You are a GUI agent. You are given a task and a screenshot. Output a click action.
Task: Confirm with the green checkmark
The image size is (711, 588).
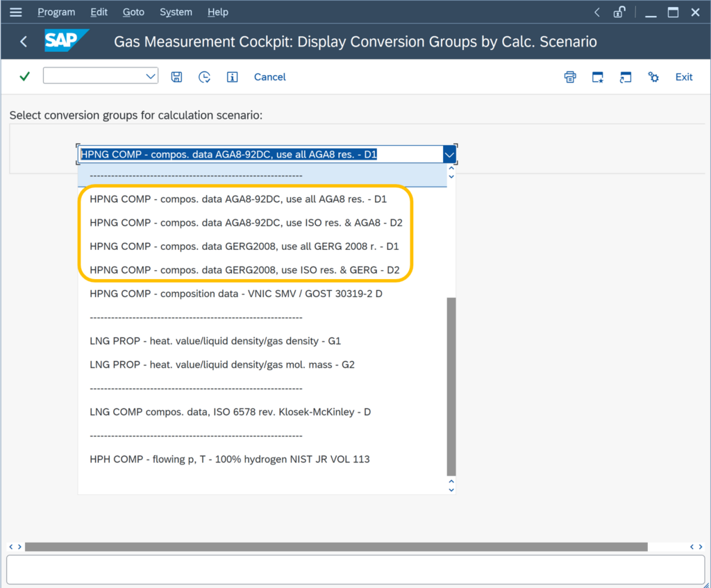[25, 76]
